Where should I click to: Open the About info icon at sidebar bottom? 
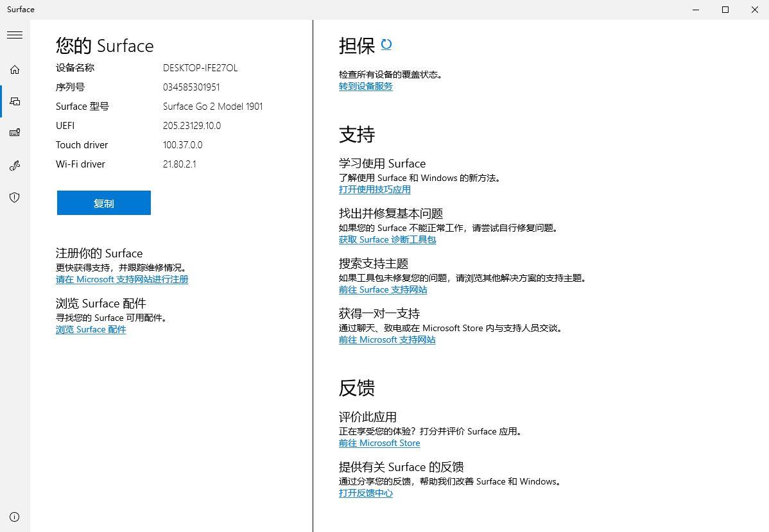pos(15,517)
